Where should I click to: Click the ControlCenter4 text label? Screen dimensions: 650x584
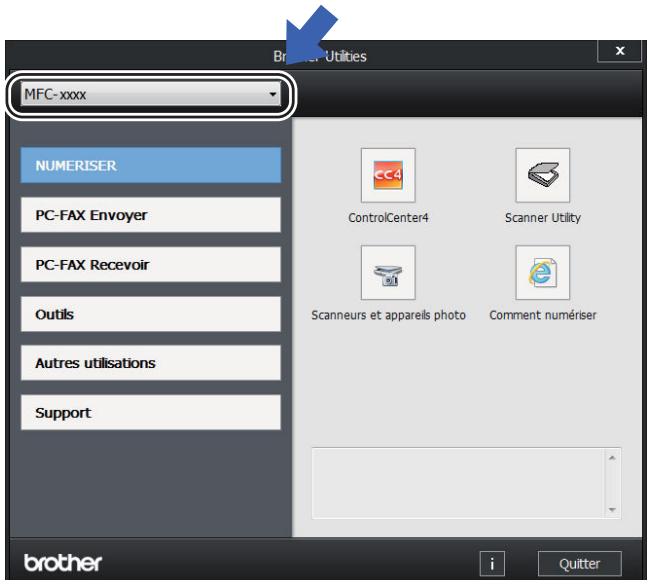(388, 218)
